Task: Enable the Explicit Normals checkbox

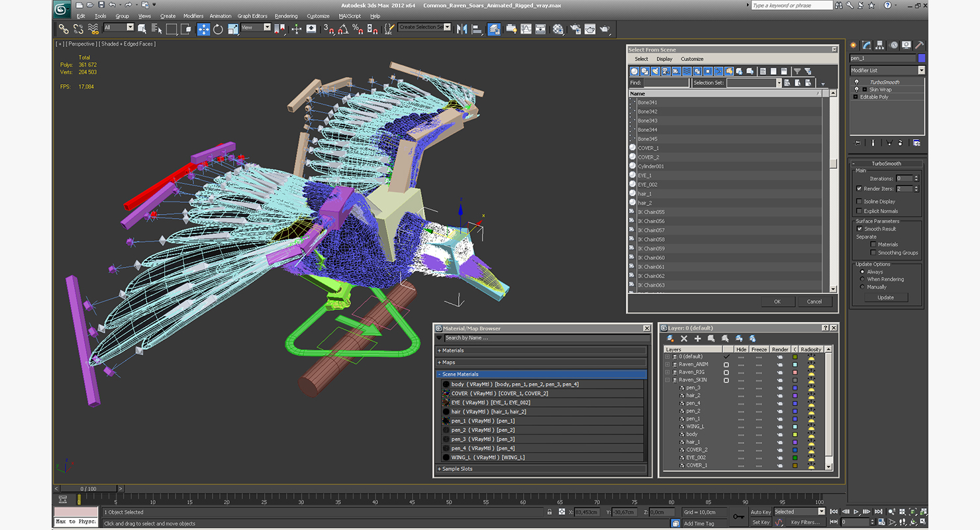Action: 859,211
